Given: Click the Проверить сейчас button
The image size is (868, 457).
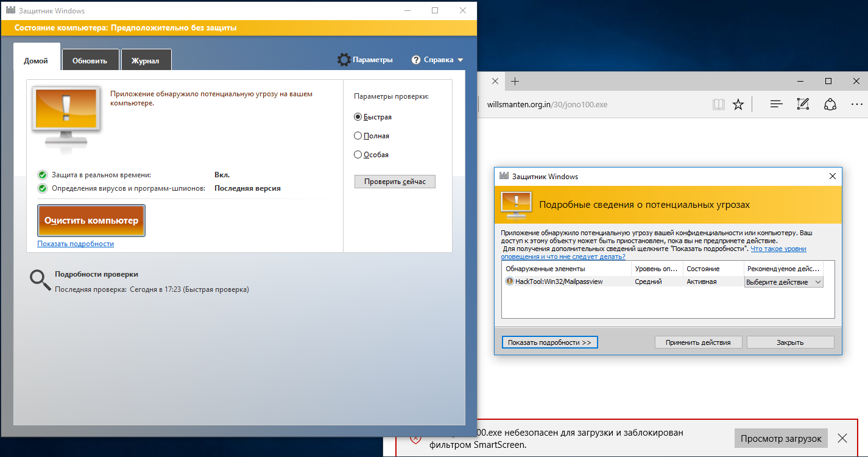Looking at the screenshot, I should coord(395,182).
